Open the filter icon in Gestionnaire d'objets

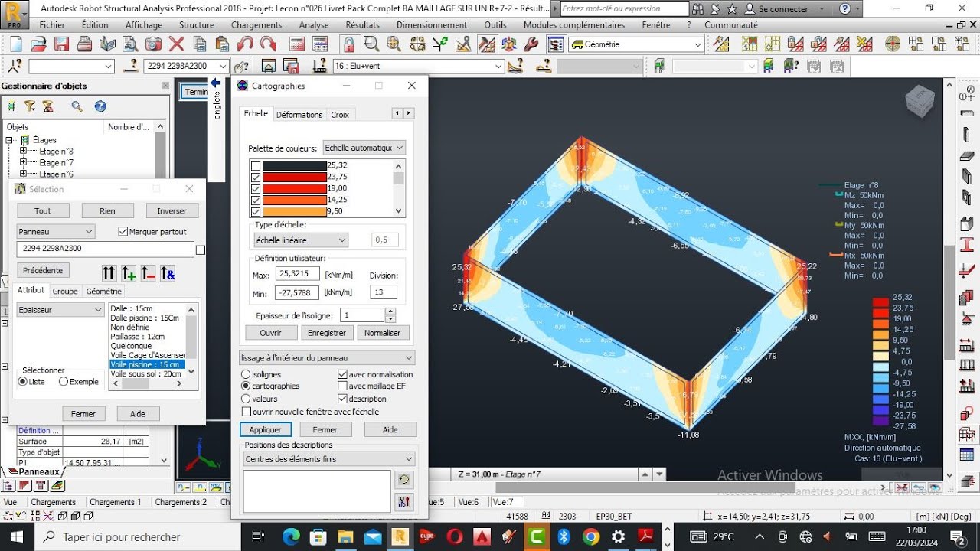[x=30, y=106]
